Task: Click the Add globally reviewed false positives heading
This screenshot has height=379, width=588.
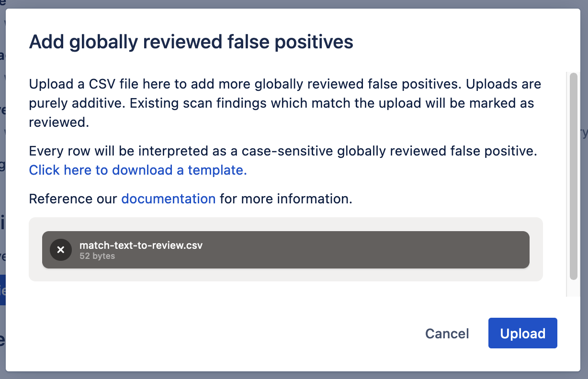Action: coord(191,42)
